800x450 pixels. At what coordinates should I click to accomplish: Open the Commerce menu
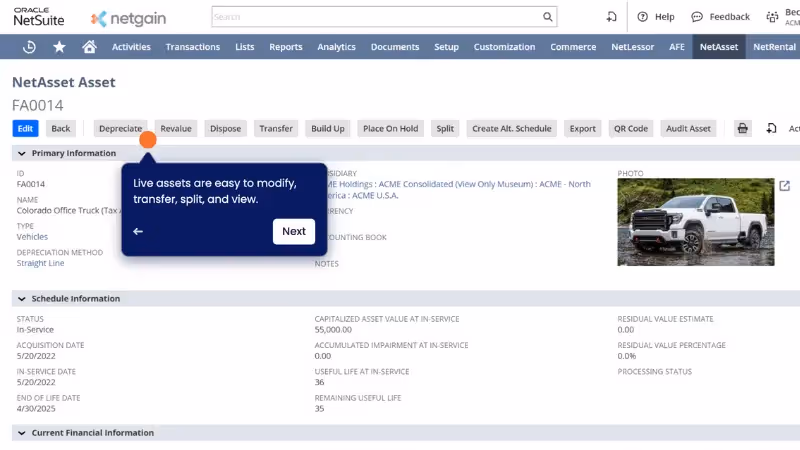pyautogui.click(x=573, y=47)
